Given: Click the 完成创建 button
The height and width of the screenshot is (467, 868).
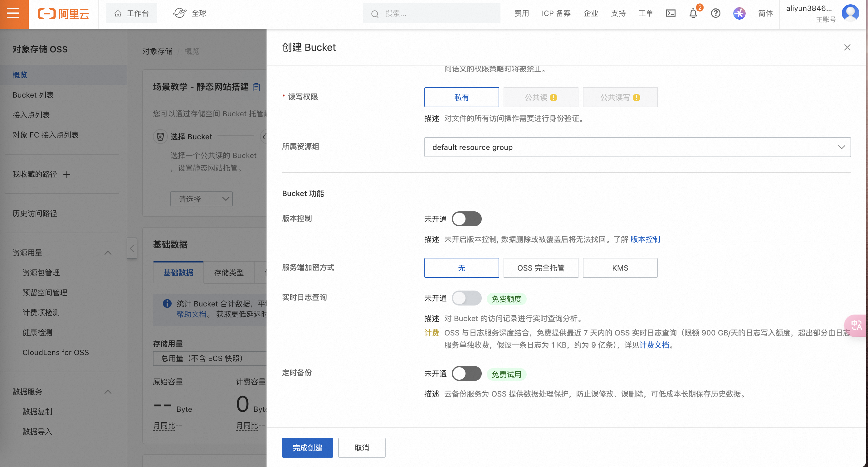Looking at the screenshot, I should [307, 447].
